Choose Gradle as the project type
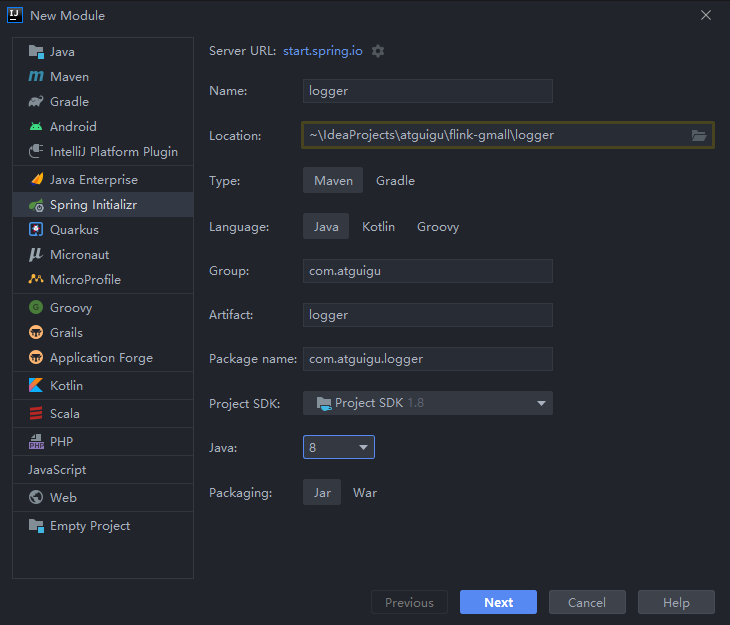The image size is (730, 625). tap(395, 180)
